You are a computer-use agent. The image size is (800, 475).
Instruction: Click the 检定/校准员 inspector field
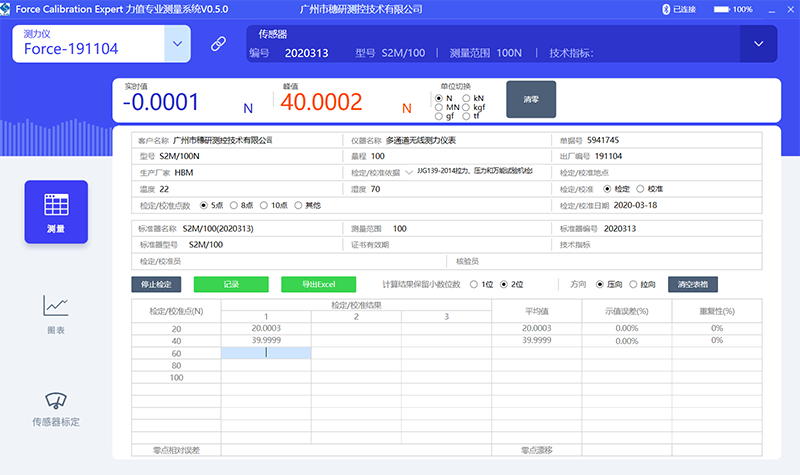click(x=289, y=261)
